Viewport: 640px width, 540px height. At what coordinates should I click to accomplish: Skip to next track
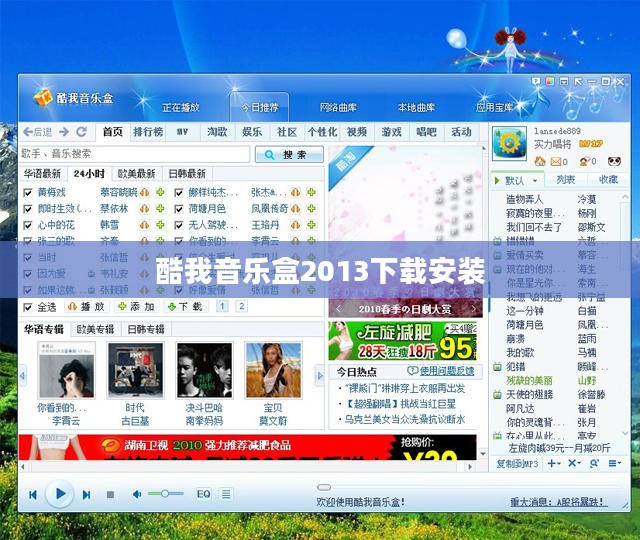86,495
